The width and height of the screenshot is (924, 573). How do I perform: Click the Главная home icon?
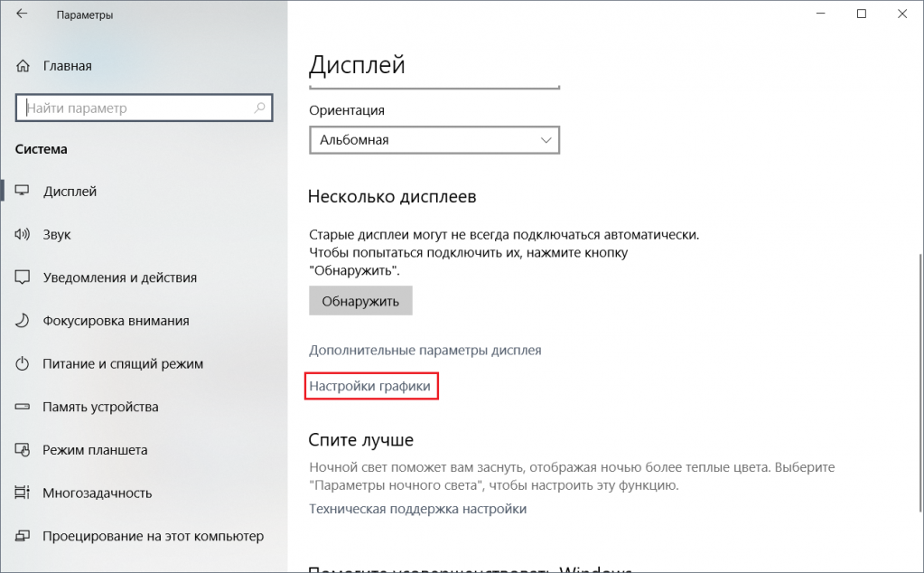coord(23,66)
